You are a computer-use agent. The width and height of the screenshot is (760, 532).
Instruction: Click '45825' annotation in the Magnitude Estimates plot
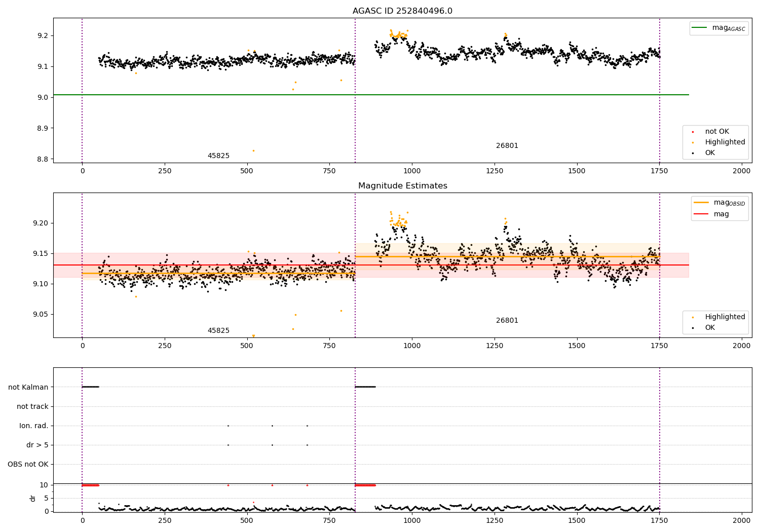(x=218, y=331)
